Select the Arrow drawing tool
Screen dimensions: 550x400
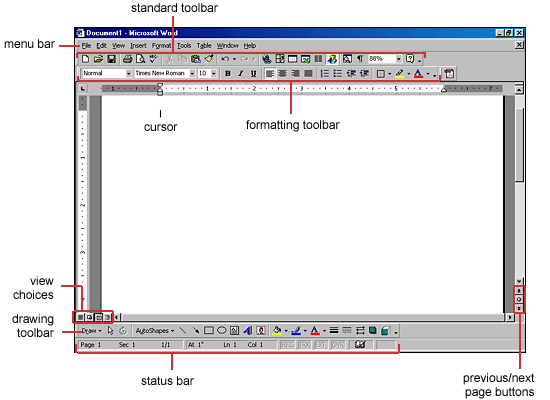pos(196,331)
